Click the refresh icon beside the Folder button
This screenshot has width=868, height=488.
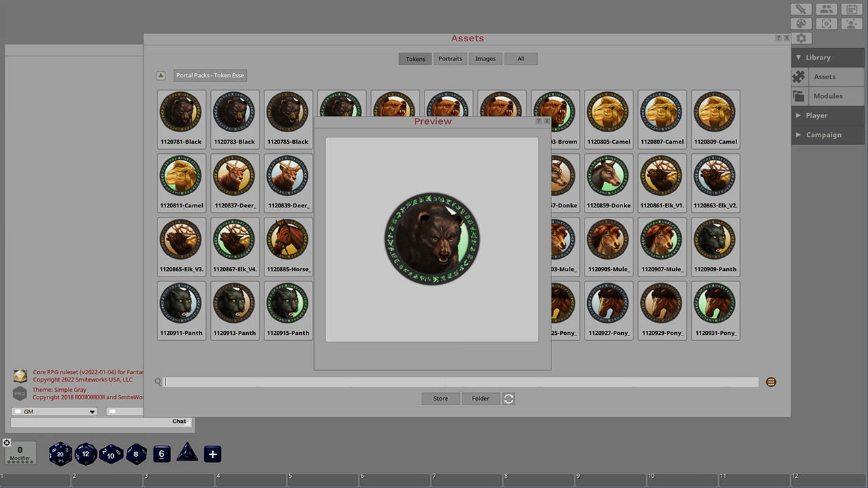(x=509, y=399)
